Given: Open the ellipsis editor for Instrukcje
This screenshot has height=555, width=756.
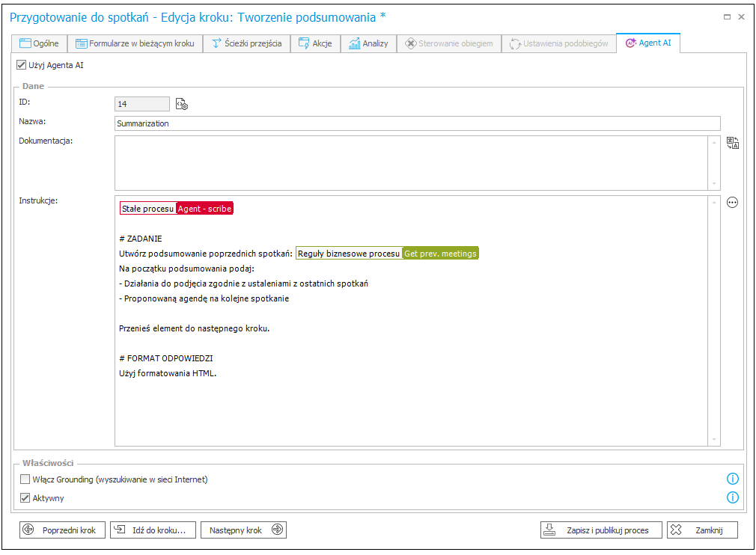Looking at the screenshot, I should point(732,202).
